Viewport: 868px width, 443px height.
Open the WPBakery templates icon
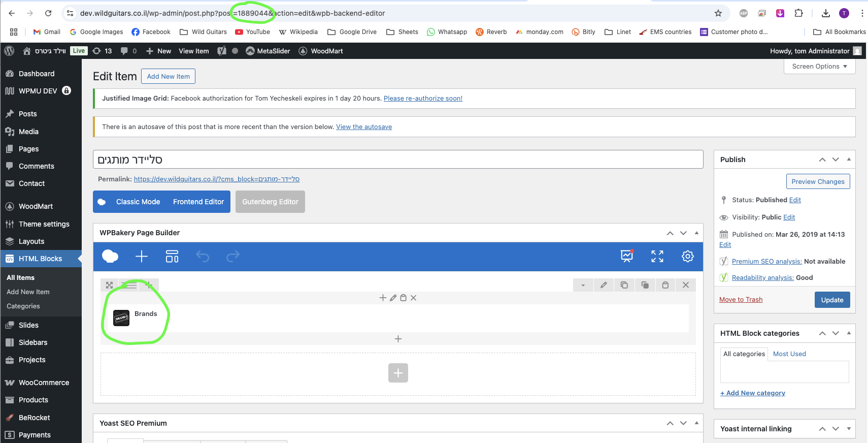(172, 257)
